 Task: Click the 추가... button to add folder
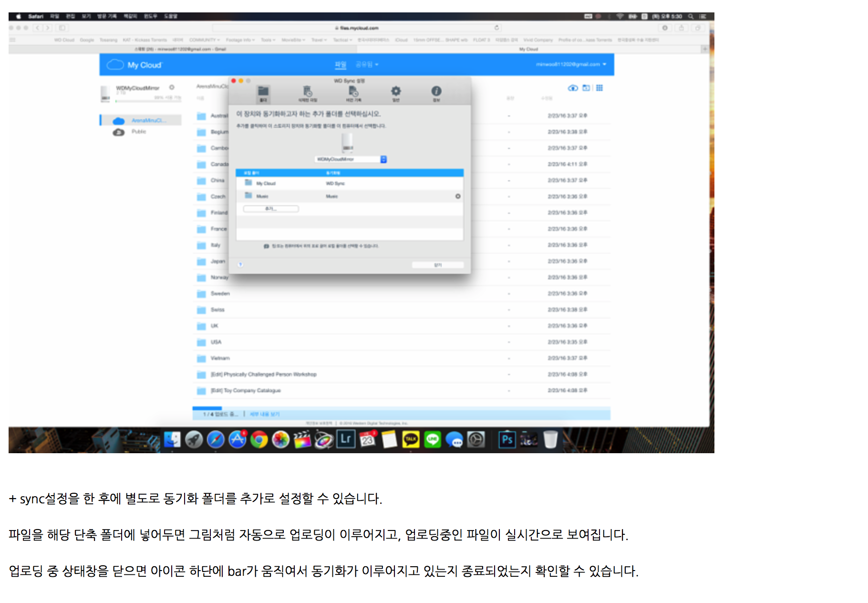click(271, 209)
